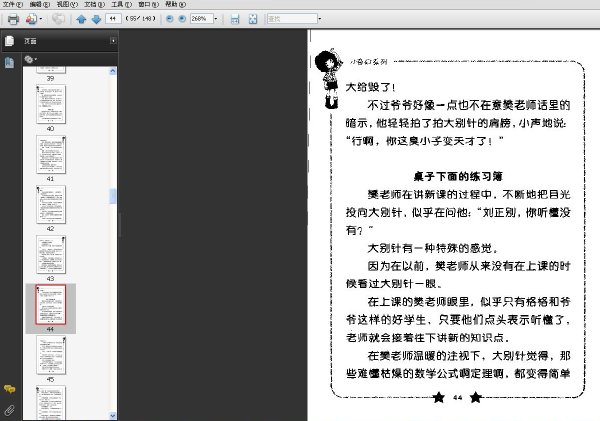This screenshot has height=421, width=600.
Task: Click the Print icon in the toolbar
Action: coord(13,19)
